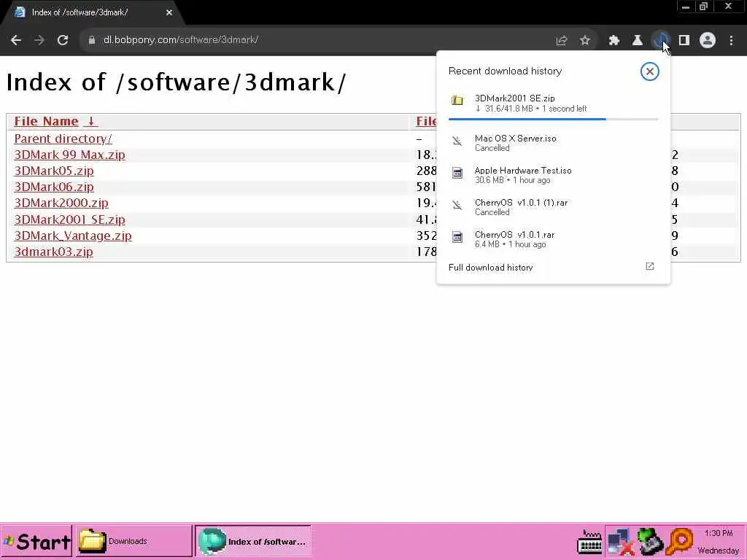This screenshot has height=560, width=747.
Task: Download 3dmark03.zip
Action: 53,252
